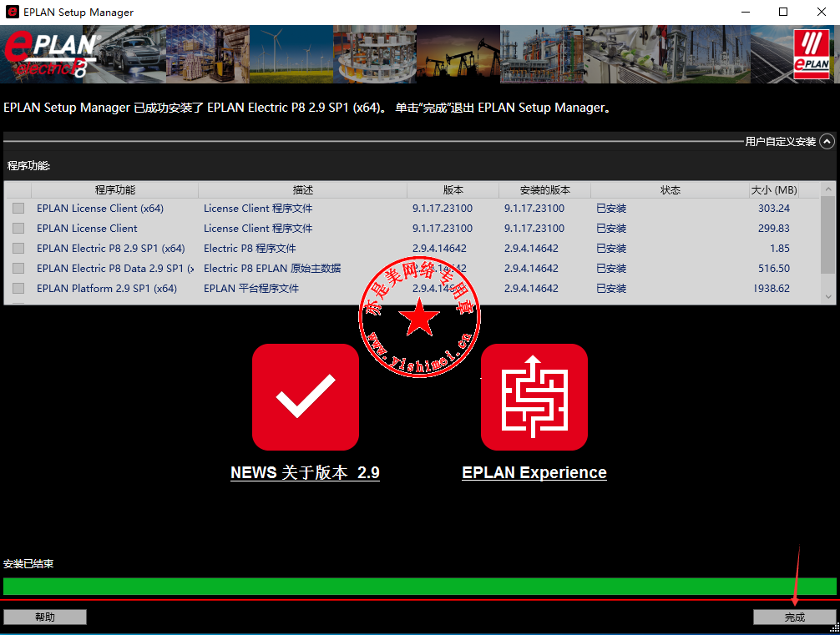840x635 pixels.
Task: Maximize the EPLAN Setup Manager window
Action: coord(783,12)
